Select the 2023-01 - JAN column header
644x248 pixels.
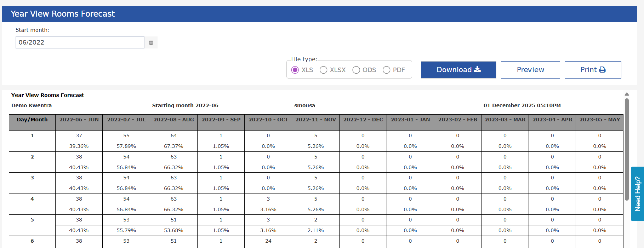(x=410, y=122)
